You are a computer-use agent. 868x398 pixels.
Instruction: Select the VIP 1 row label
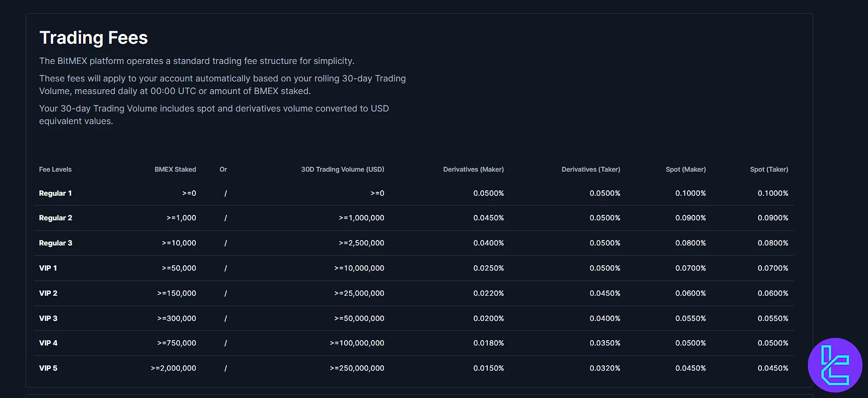[x=48, y=268]
